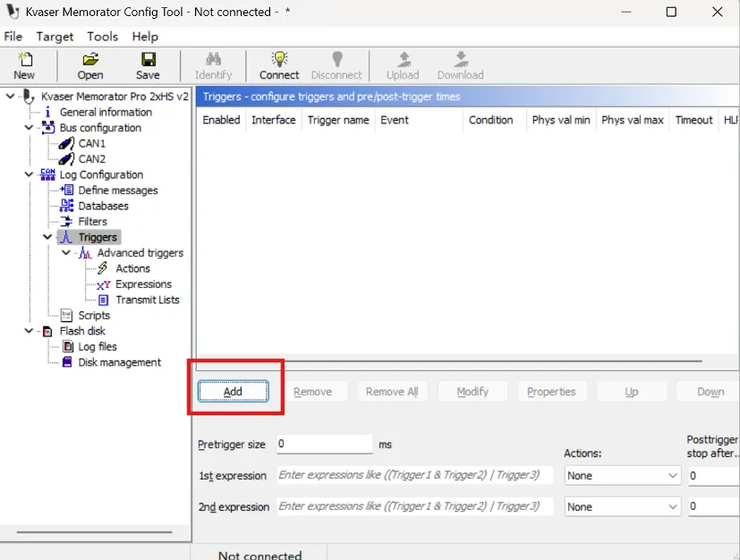This screenshot has height=560, width=740.
Task: Click the Log Configuration CAN icon
Action: (x=47, y=174)
